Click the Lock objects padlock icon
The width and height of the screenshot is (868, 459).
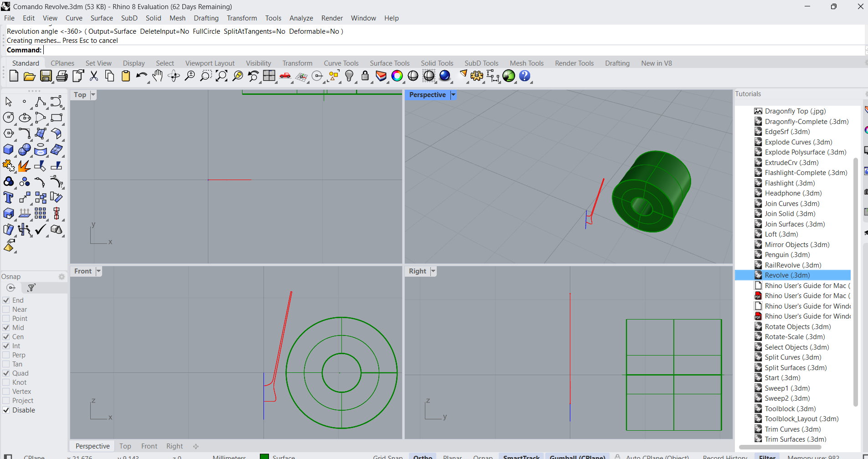[365, 76]
